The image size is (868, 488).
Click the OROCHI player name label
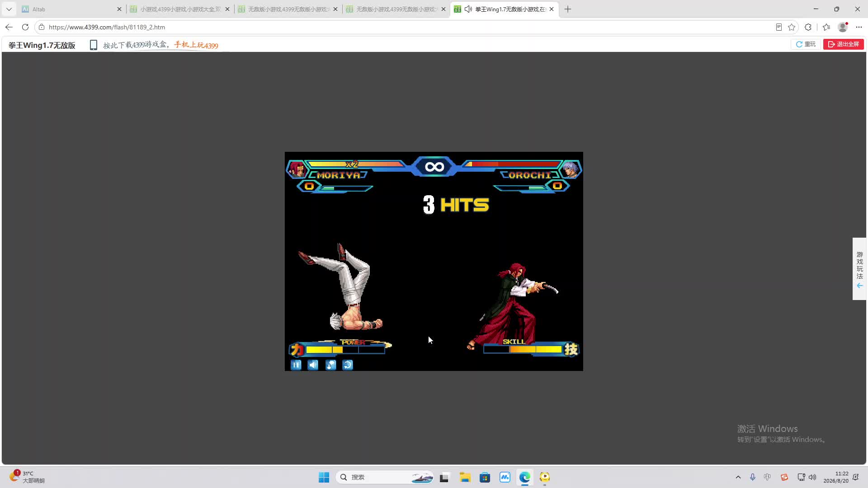pyautogui.click(x=530, y=175)
